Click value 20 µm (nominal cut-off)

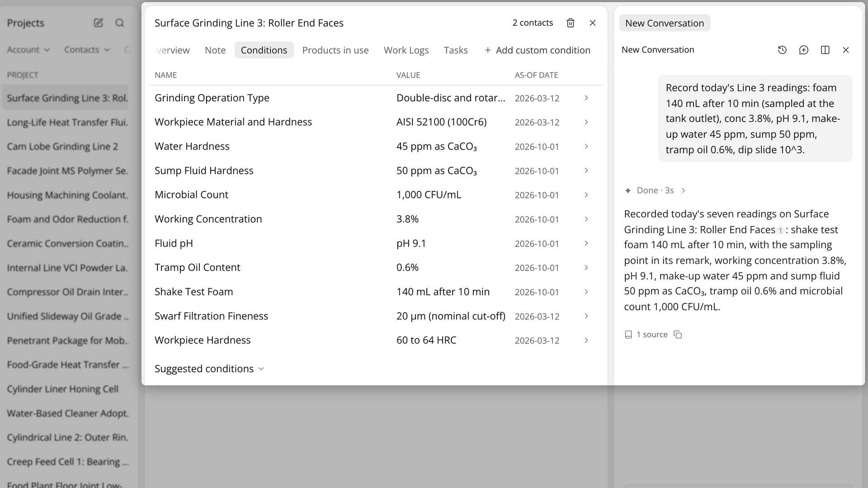(x=451, y=316)
